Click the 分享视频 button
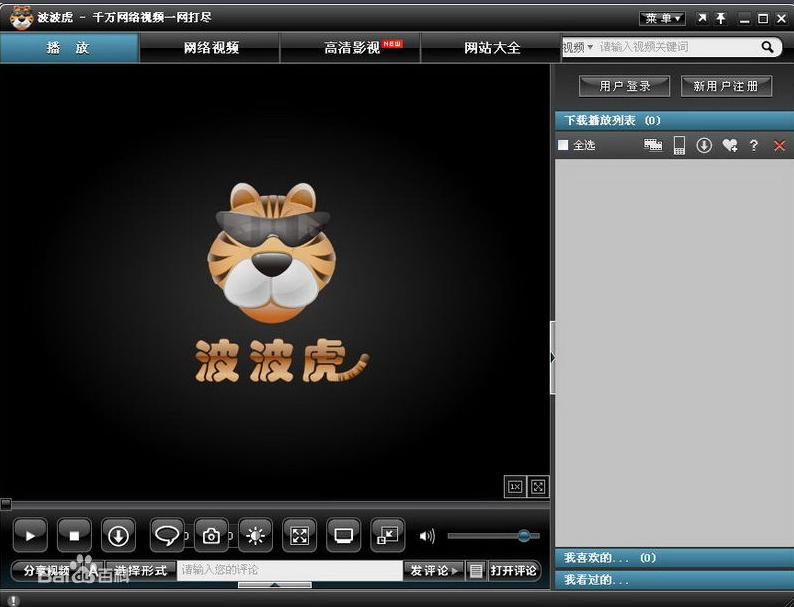Image resolution: width=794 pixels, height=607 pixels. click(x=47, y=571)
